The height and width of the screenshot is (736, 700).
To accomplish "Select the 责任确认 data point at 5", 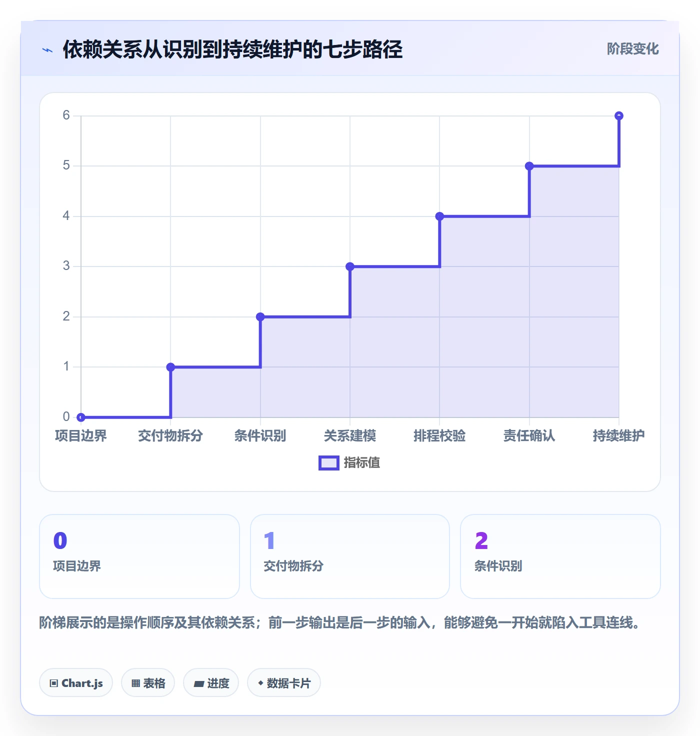I will click(529, 166).
